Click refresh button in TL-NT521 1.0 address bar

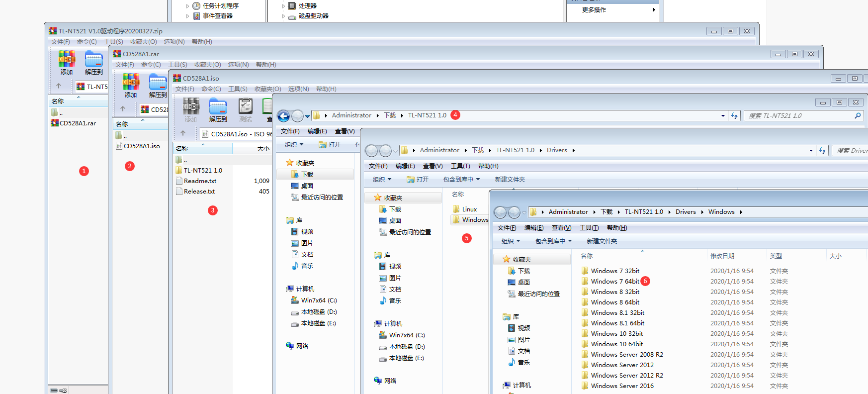734,115
